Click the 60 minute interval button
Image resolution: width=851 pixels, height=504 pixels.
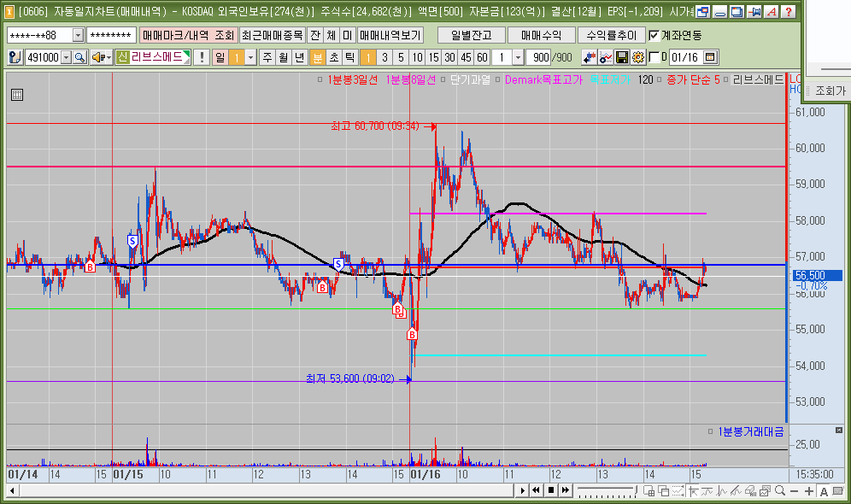[482, 57]
